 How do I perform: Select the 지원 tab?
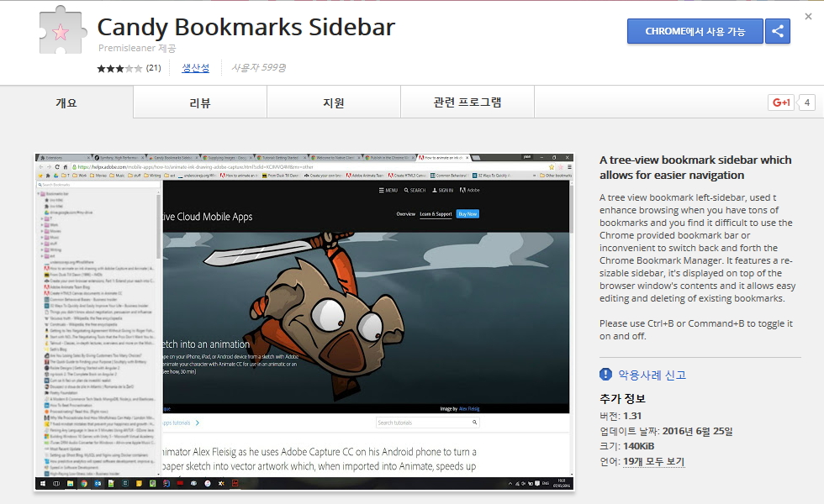334,102
